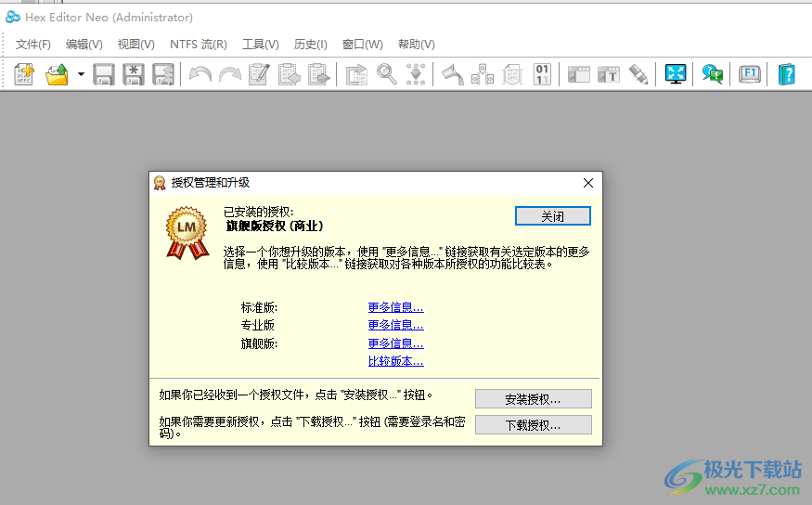Click the New file toolbar icon
The image size is (812, 505).
pyautogui.click(x=24, y=74)
